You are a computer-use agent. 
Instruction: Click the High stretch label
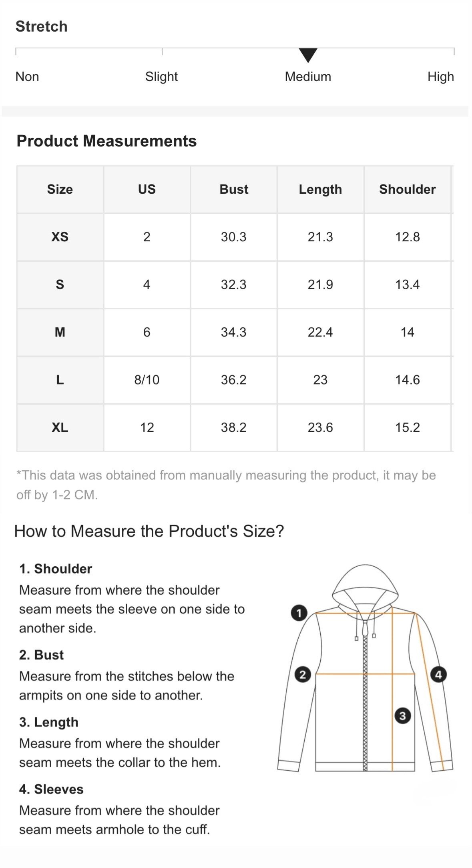pos(441,76)
